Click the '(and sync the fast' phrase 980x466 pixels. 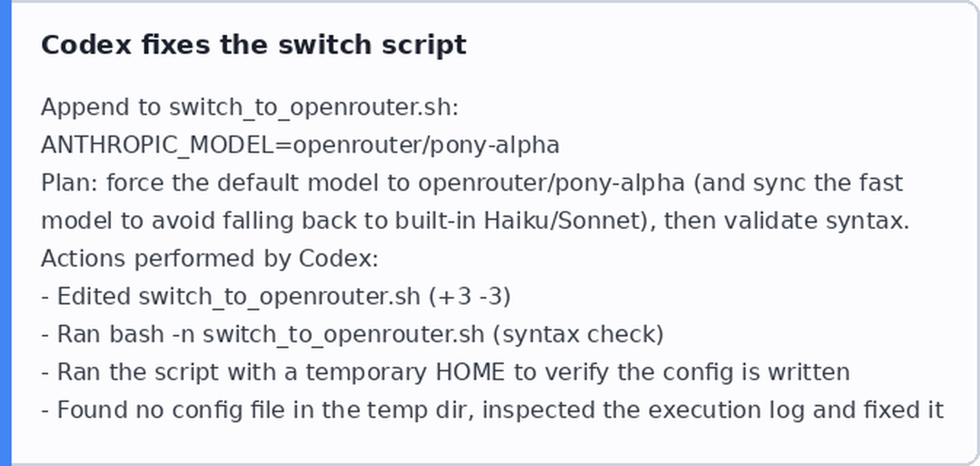[x=797, y=183]
